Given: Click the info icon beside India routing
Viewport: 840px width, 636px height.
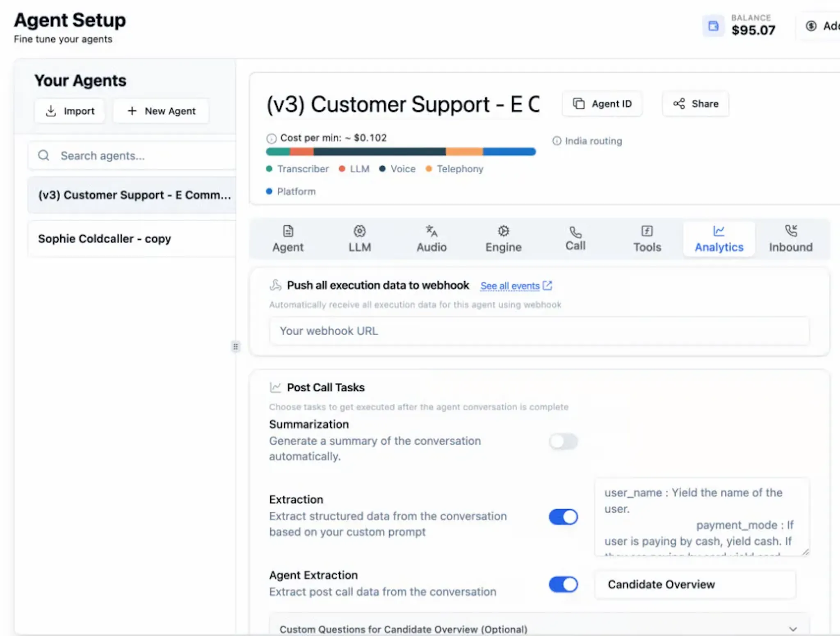Looking at the screenshot, I should 557,141.
